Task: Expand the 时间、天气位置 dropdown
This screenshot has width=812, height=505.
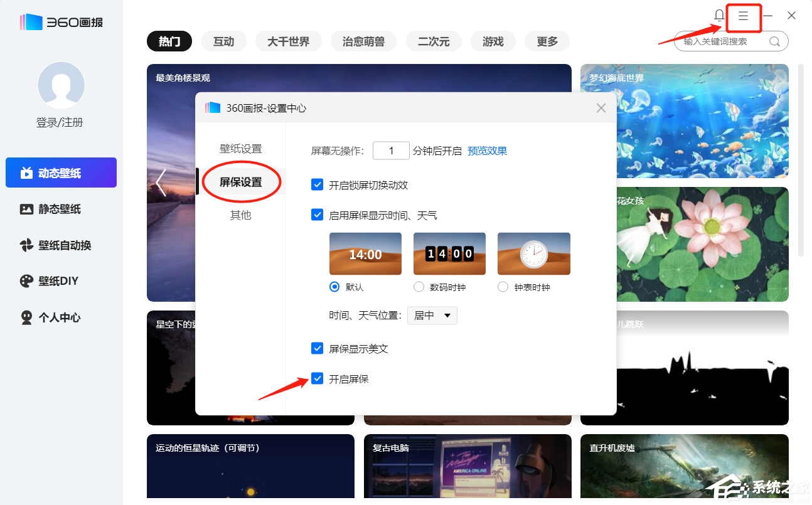Action: tap(432, 316)
